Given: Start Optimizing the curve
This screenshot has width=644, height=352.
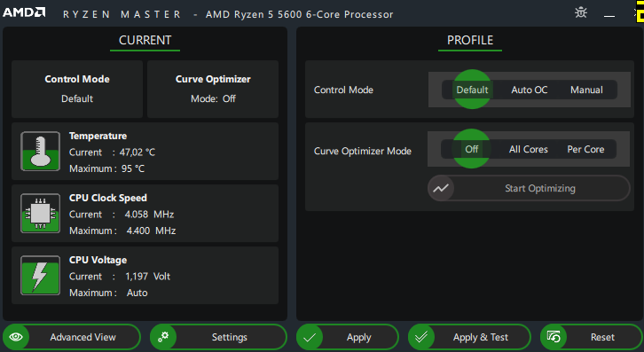Looking at the screenshot, I should click(529, 189).
